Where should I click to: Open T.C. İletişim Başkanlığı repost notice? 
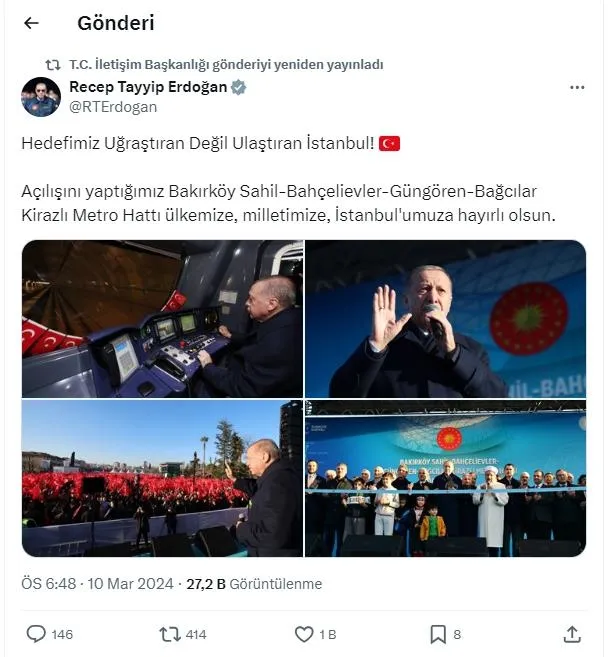pos(226,65)
